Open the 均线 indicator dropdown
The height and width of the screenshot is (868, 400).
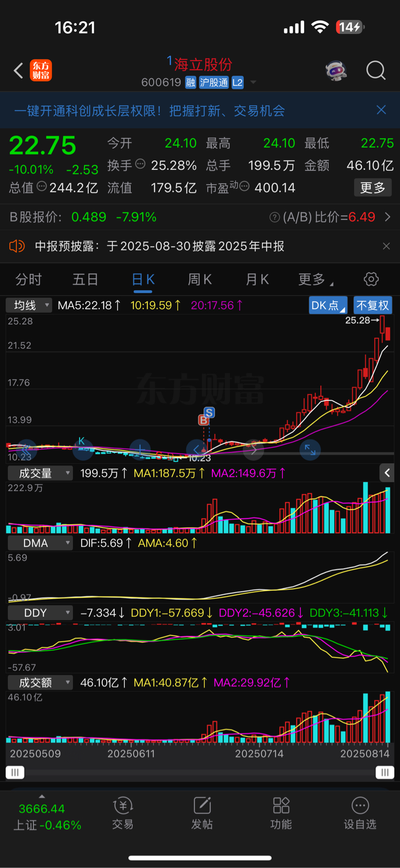coord(29,305)
